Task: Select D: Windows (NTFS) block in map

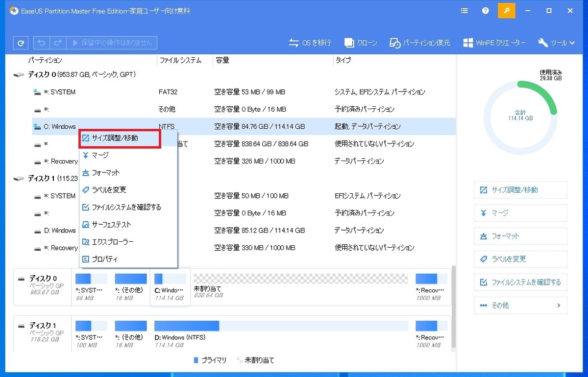Action: point(281,334)
